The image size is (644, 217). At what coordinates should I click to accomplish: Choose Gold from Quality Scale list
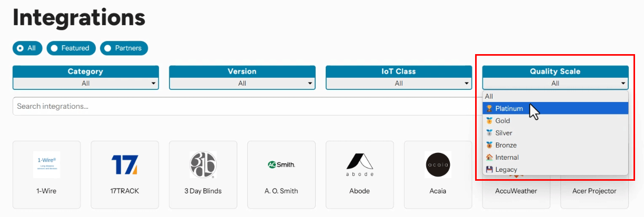pyautogui.click(x=556, y=120)
